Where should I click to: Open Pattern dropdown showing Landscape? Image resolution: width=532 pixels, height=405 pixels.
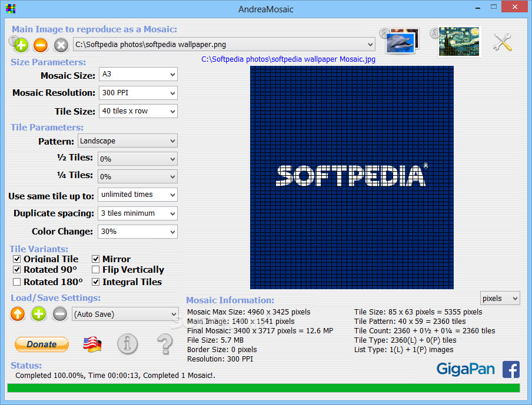pos(128,141)
